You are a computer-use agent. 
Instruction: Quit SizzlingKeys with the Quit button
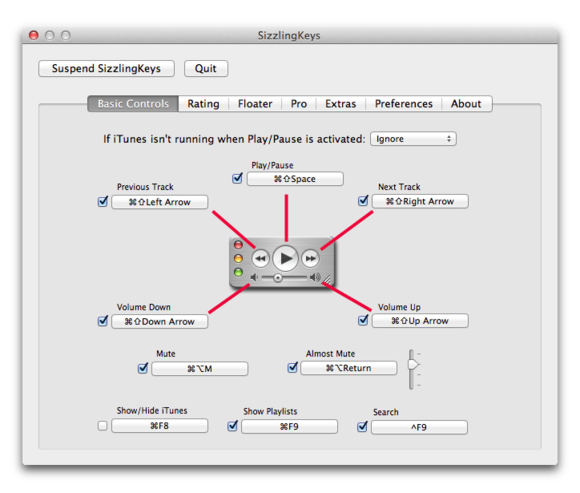206,68
